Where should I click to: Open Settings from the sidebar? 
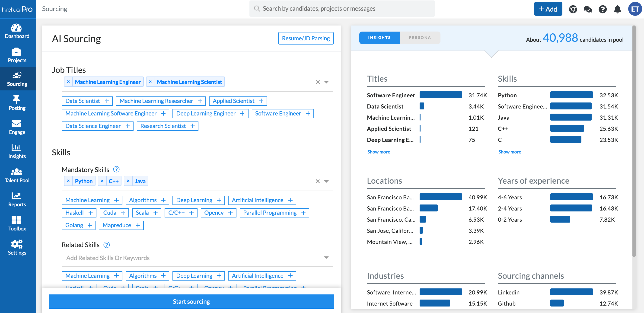pyautogui.click(x=17, y=247)
